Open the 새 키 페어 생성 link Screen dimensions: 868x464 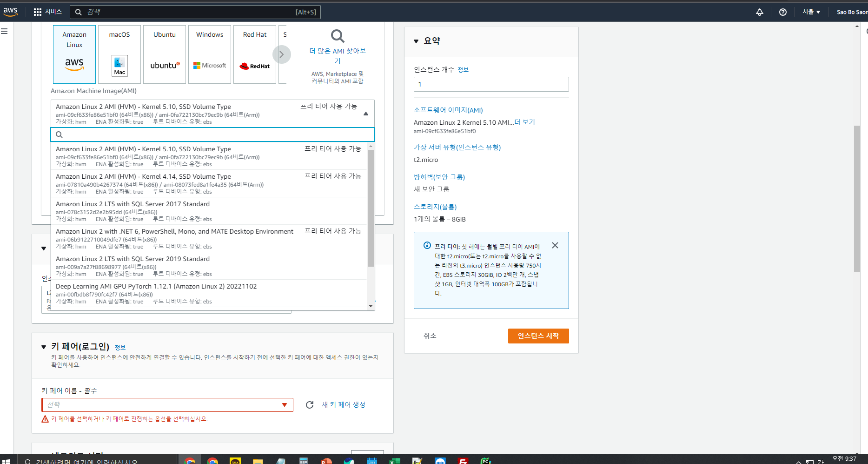[x=344, y=404]
